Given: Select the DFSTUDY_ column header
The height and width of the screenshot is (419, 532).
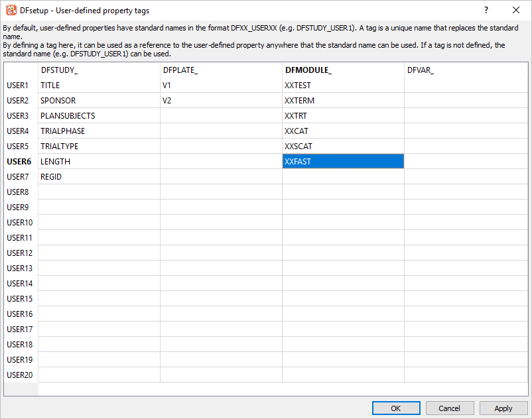Looking at the screenshot, I should tap(99, 70).
